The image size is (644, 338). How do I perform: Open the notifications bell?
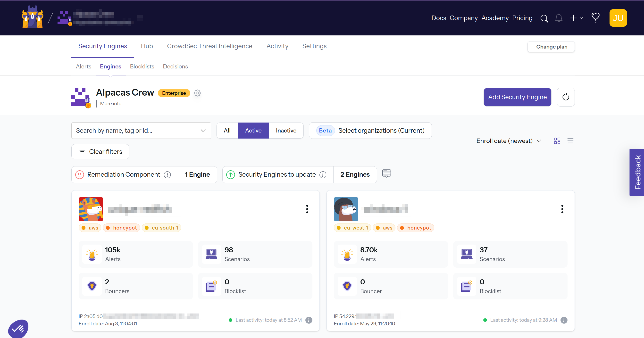click(559, 18)
